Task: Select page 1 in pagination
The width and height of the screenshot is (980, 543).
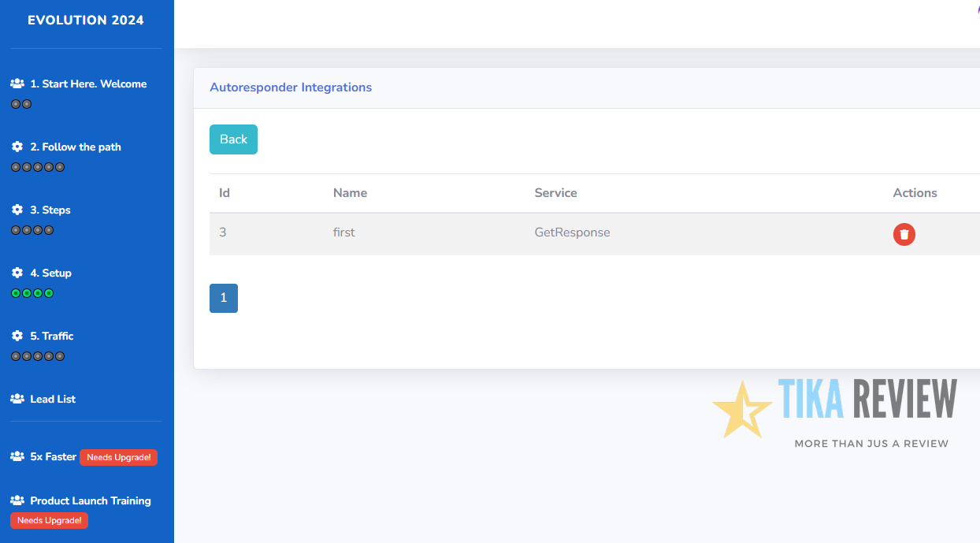Action: 224,298
